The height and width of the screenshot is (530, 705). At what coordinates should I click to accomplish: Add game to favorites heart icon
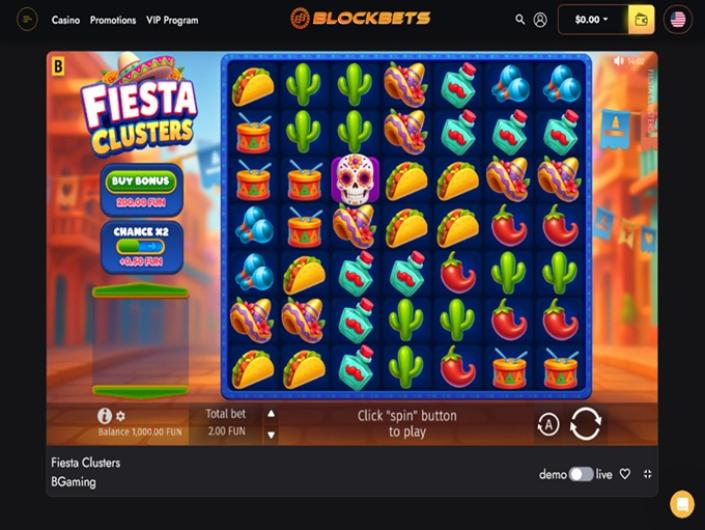tap(625, 474)
